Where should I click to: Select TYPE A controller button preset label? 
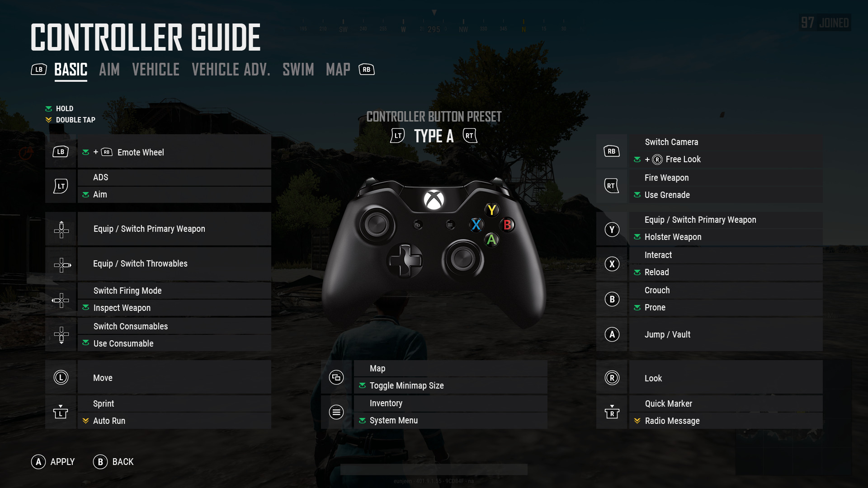[434, 136]
